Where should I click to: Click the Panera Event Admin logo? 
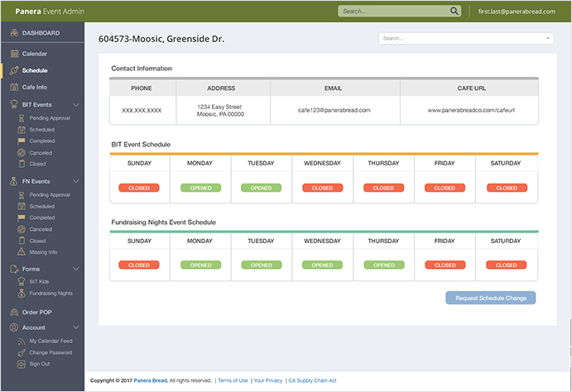coord(50,12)
